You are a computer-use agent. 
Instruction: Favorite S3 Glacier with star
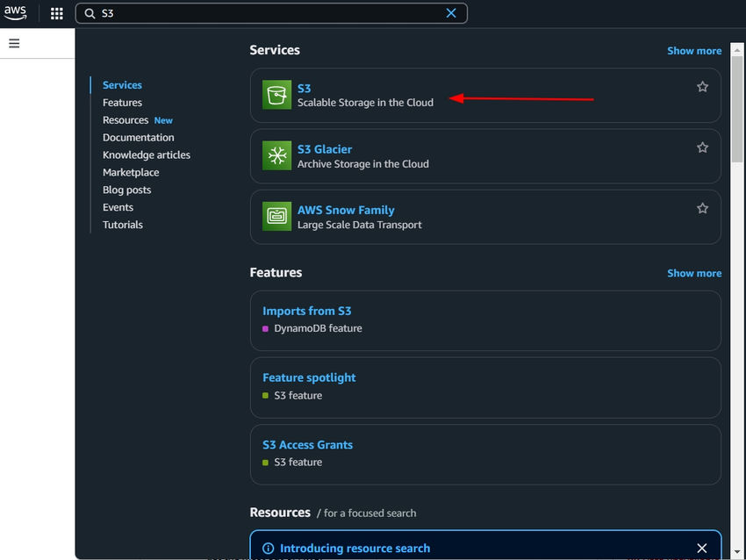[x=702, y=147]
